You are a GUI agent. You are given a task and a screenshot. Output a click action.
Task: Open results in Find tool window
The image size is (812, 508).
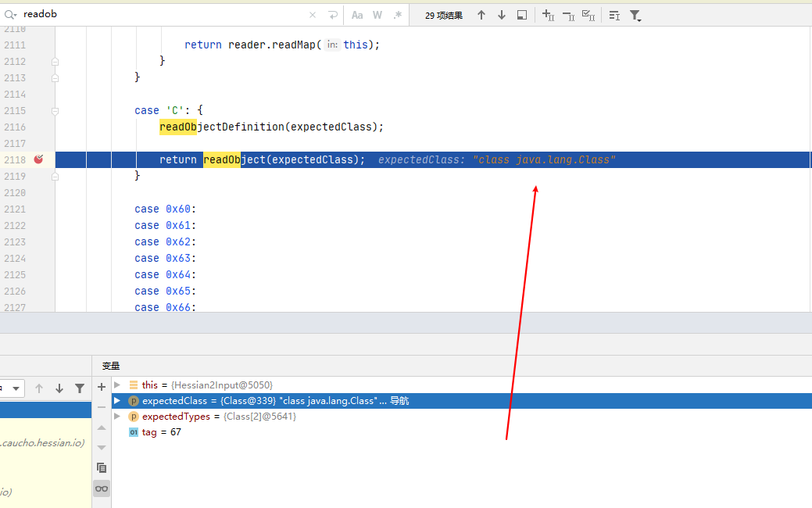click(x=522, y=15)
